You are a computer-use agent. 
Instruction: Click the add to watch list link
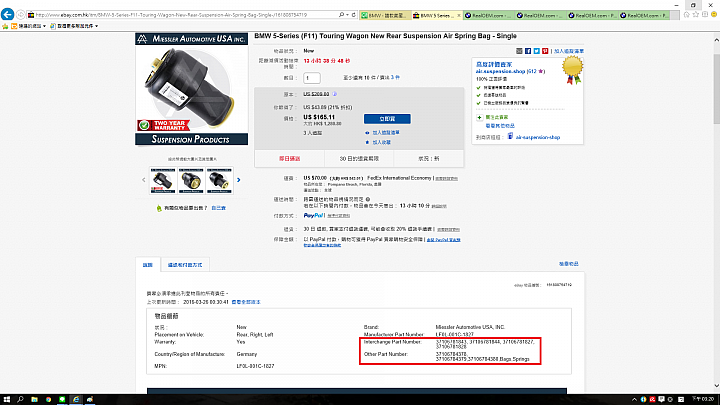tap(386, 133)
